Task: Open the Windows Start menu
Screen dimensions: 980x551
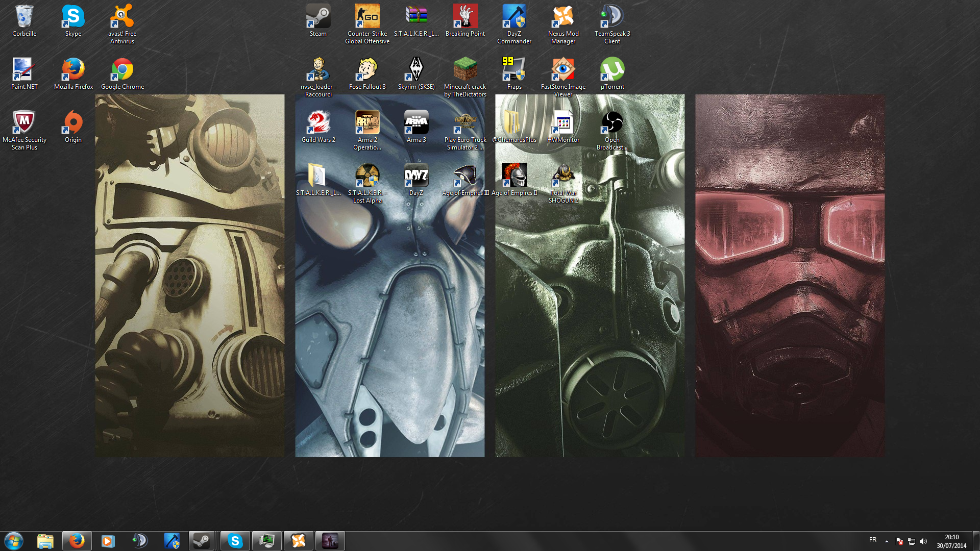Action: 14,541
